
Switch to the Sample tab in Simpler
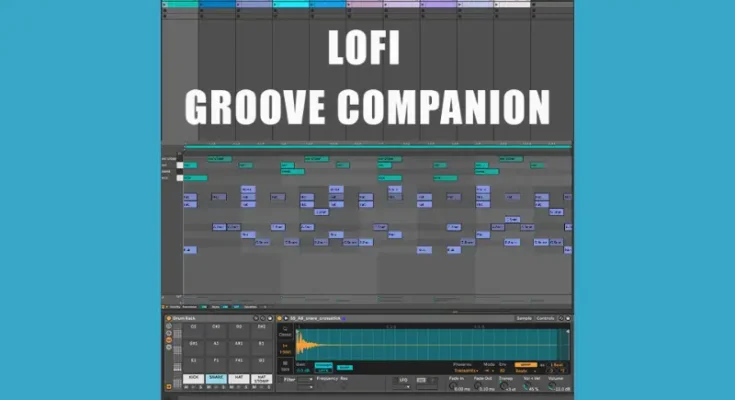pyautogui.click(x=523, y=317)
